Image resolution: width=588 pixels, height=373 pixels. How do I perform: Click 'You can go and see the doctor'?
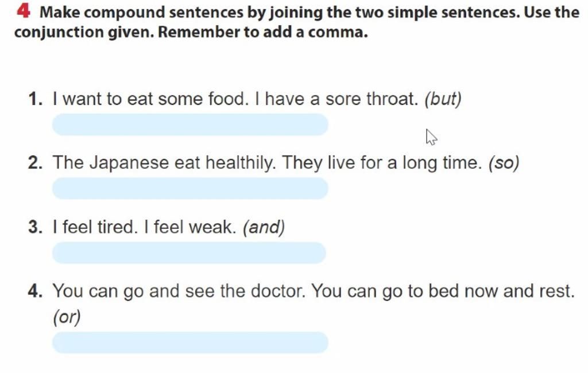(x=179, y=292)
